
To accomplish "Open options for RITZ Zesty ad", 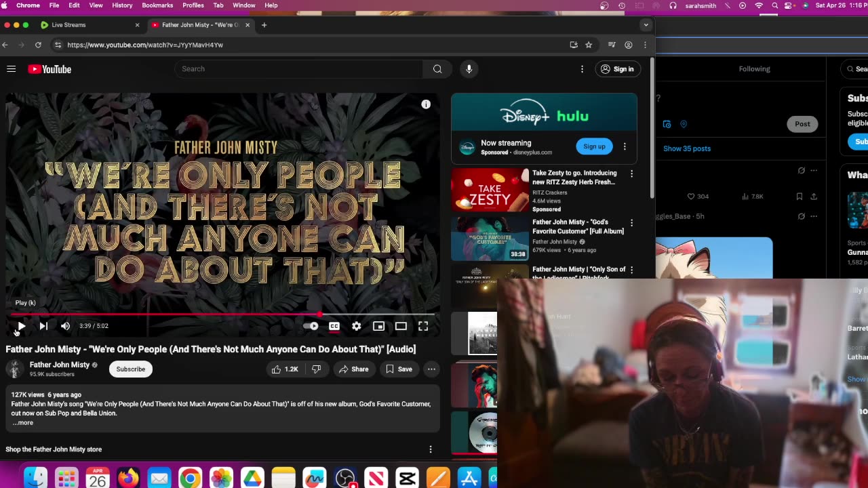I will 631,174.
